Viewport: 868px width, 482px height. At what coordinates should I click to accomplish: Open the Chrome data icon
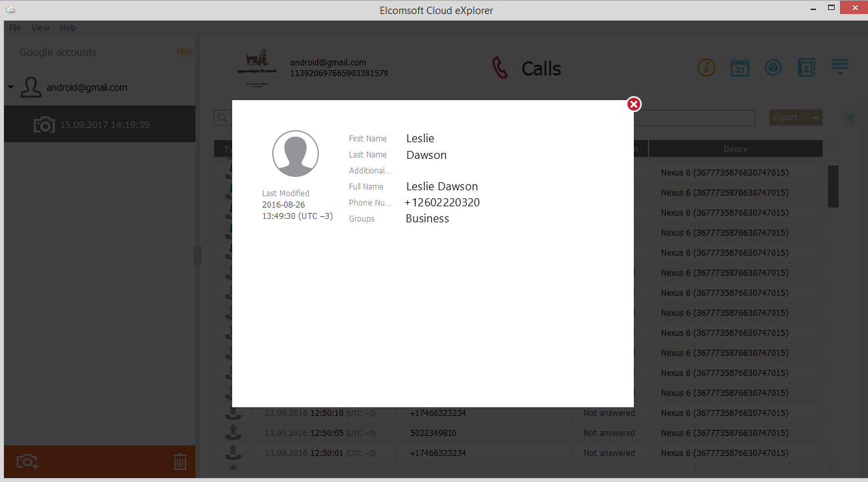coord(773,67)
